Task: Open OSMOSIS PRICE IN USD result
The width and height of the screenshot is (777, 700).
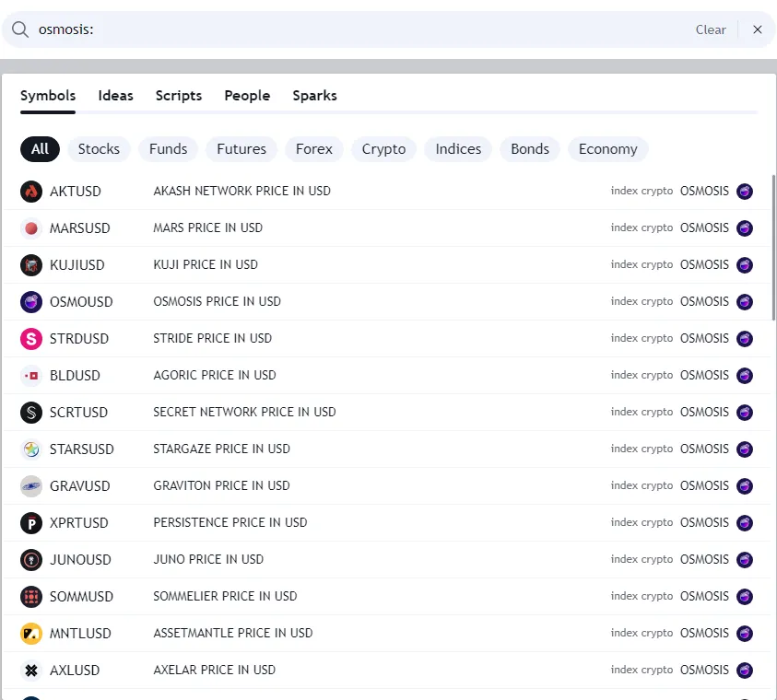Action: click(217, 301)
